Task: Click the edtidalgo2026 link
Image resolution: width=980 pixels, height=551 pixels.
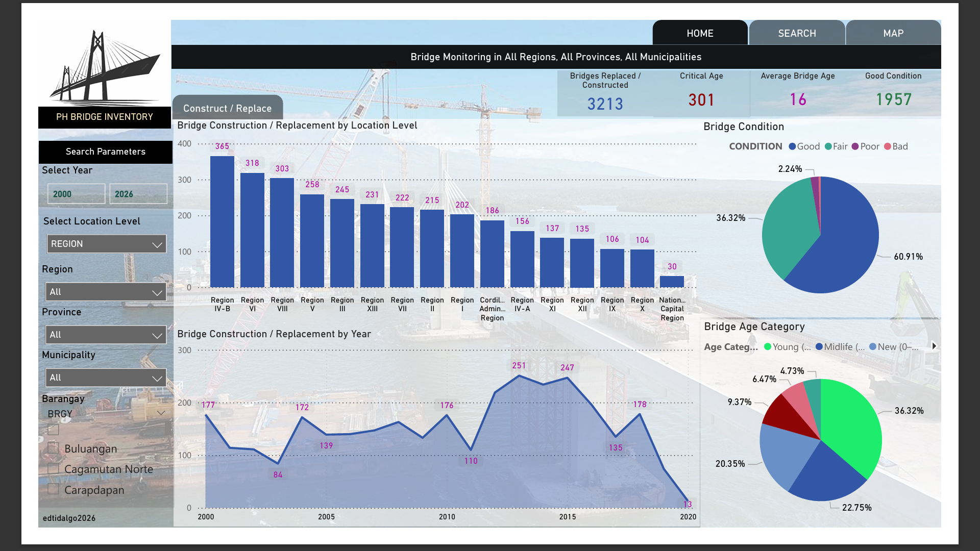Action: 69,518
